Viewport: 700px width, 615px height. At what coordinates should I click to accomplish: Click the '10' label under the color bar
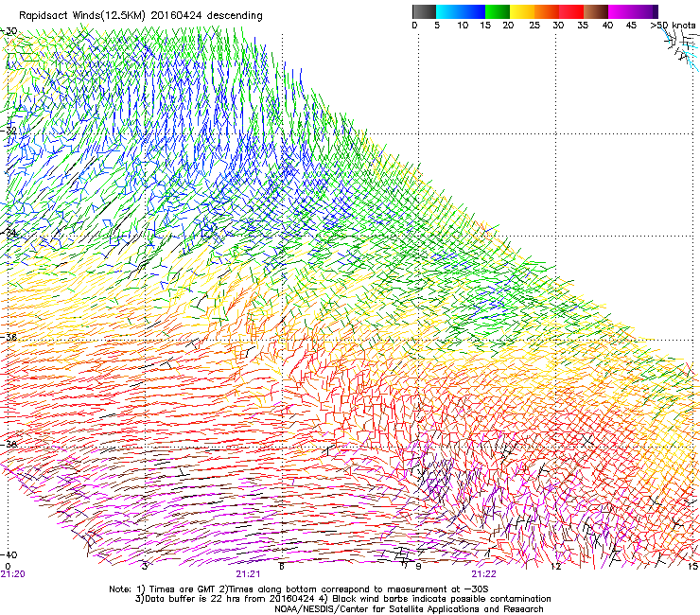463,26
